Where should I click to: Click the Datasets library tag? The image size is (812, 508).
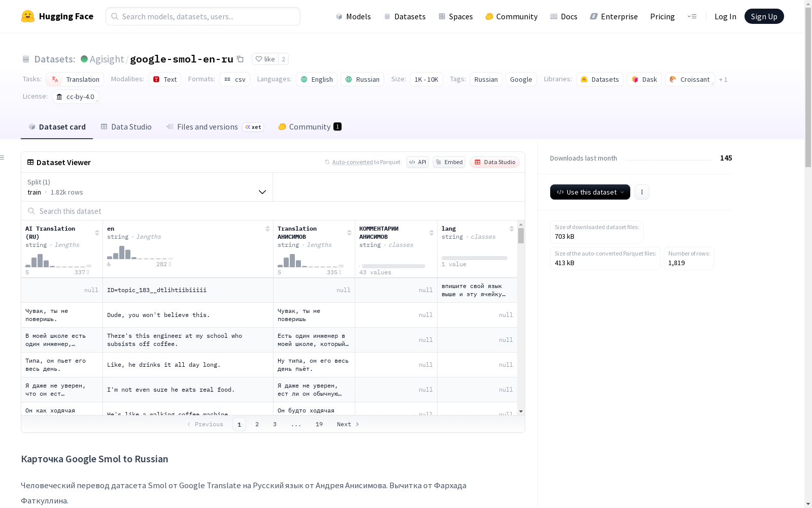tap(600, 79)
